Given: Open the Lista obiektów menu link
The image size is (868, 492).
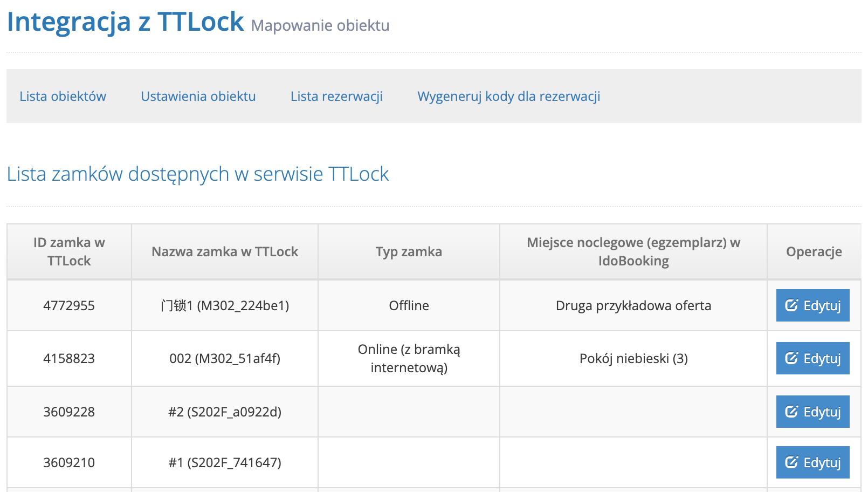Looking at the screenshot, I should click(63, 97).
